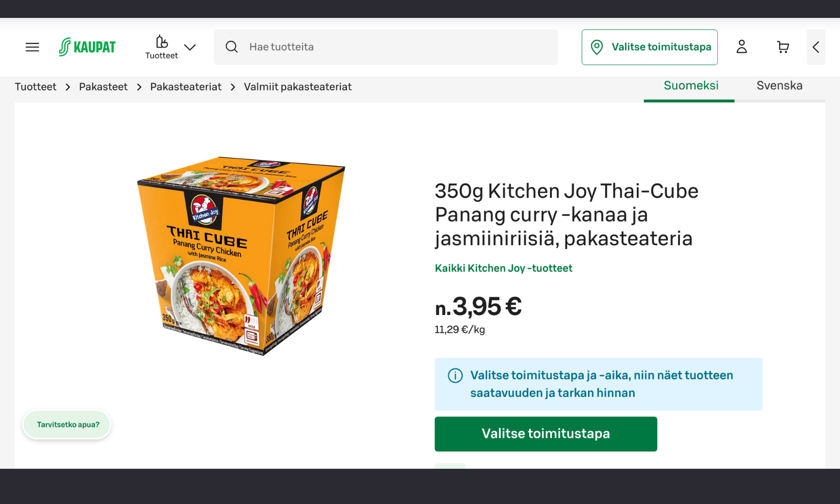840x504 pixels.
Task: Expand the Tuotteet dropdown chevron
Action: coord(190,47)
